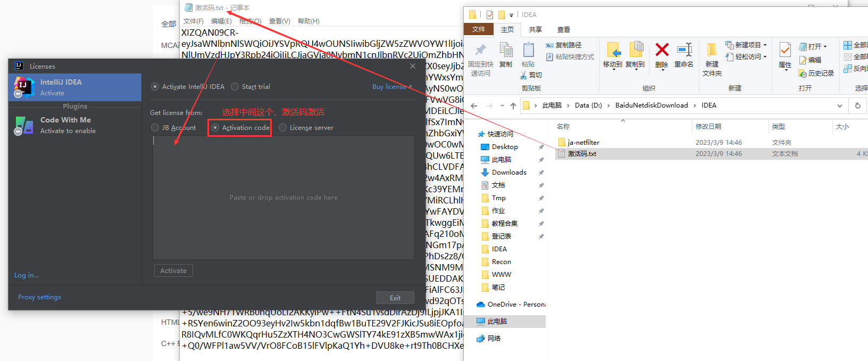Expand the address bar history dropdown
This screenshot has width=868, height=361.
(x=840, y=105)
